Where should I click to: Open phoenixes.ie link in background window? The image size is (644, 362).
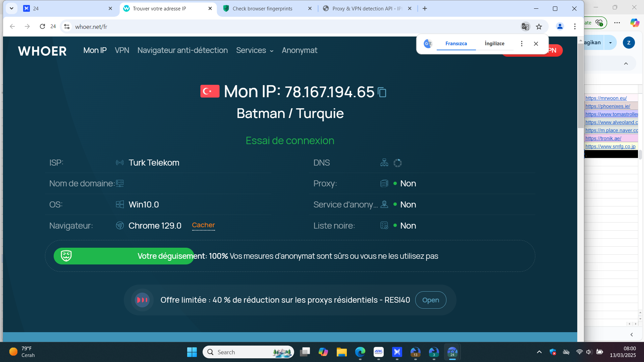608,106
